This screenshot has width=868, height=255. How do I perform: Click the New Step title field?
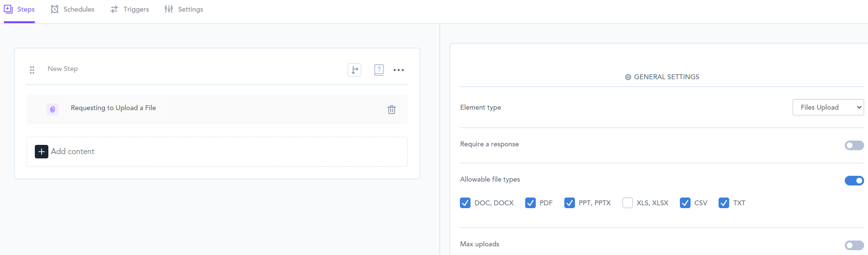click(63, 69)
